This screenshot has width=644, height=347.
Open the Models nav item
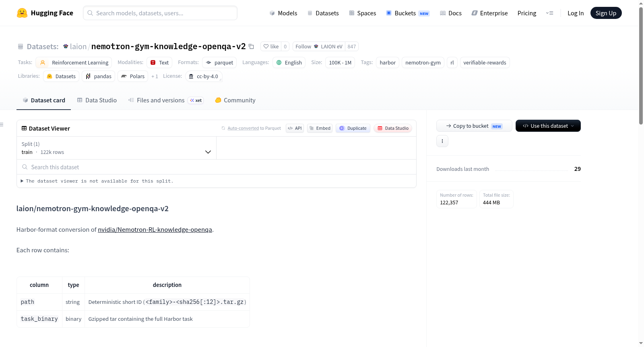(283, 13)
